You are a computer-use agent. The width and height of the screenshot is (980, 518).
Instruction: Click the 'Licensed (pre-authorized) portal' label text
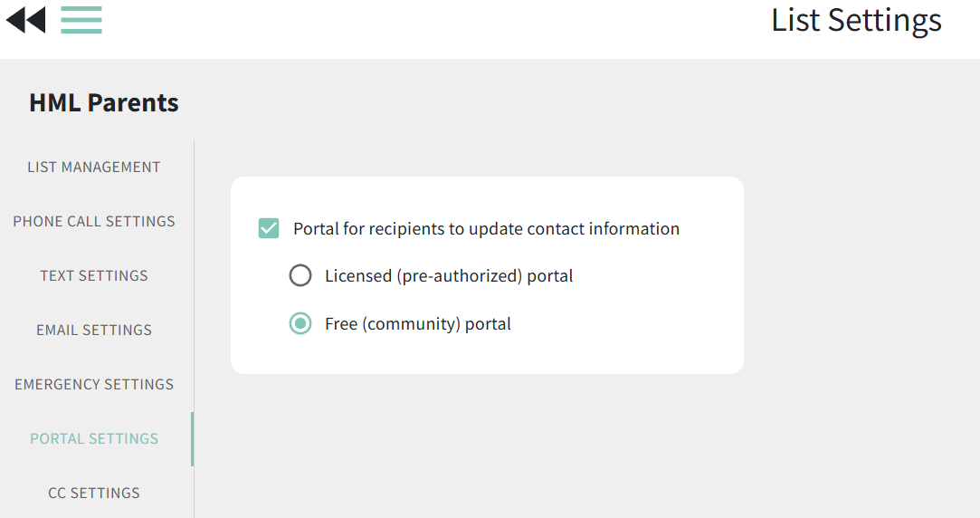click(449, 276)
